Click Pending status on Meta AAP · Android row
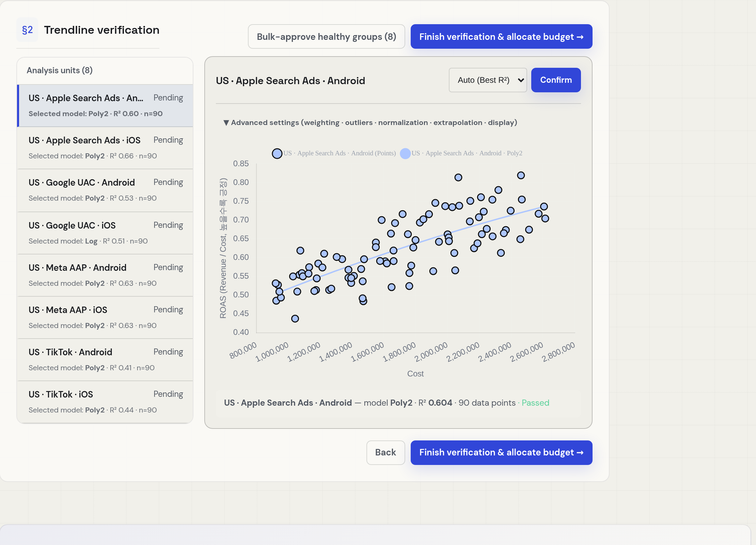Viewport: 756px width, 545px height. (168, 267)
